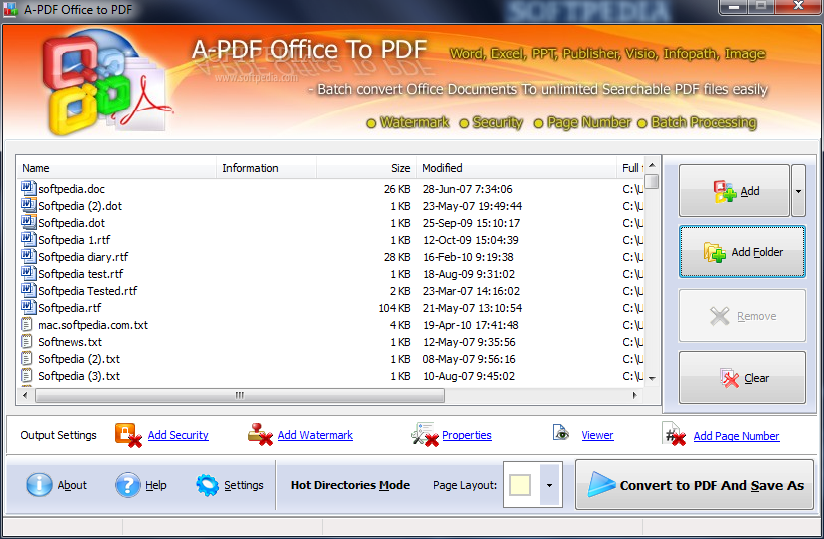Click the text file icon beside mac.softpedia.com.txt
The height and width of the screenshot is (539, 824).
click(27, 325)
